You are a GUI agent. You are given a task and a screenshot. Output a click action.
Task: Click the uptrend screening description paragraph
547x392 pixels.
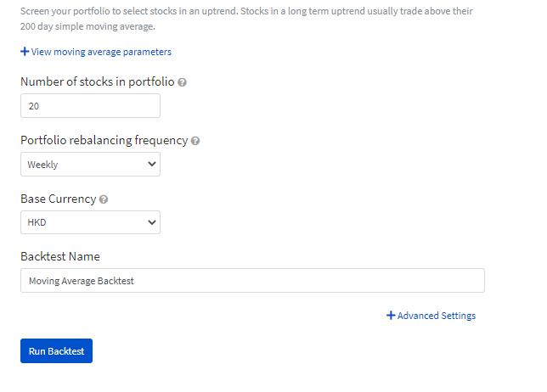coord(246,12)
